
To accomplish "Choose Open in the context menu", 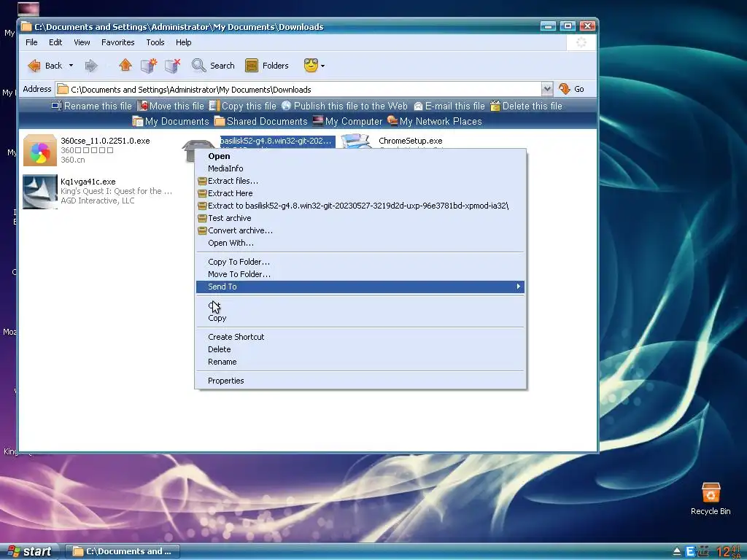I will click(360, 156).
